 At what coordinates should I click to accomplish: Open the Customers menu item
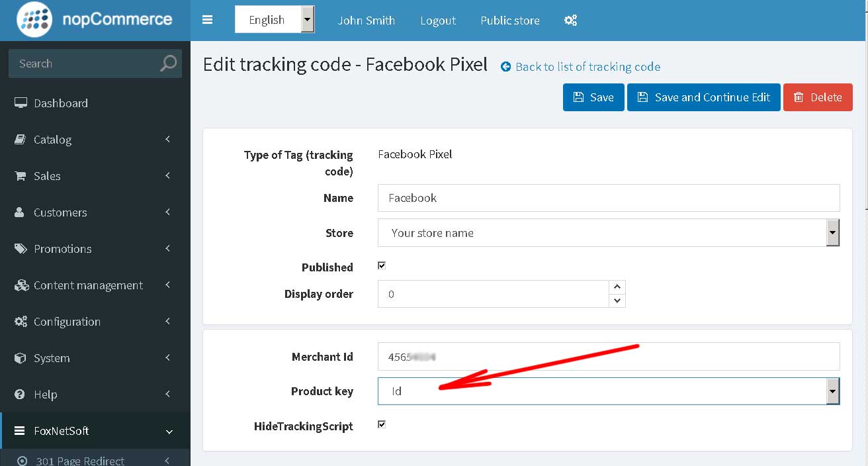pyautogui.click(x=95, y=212)
